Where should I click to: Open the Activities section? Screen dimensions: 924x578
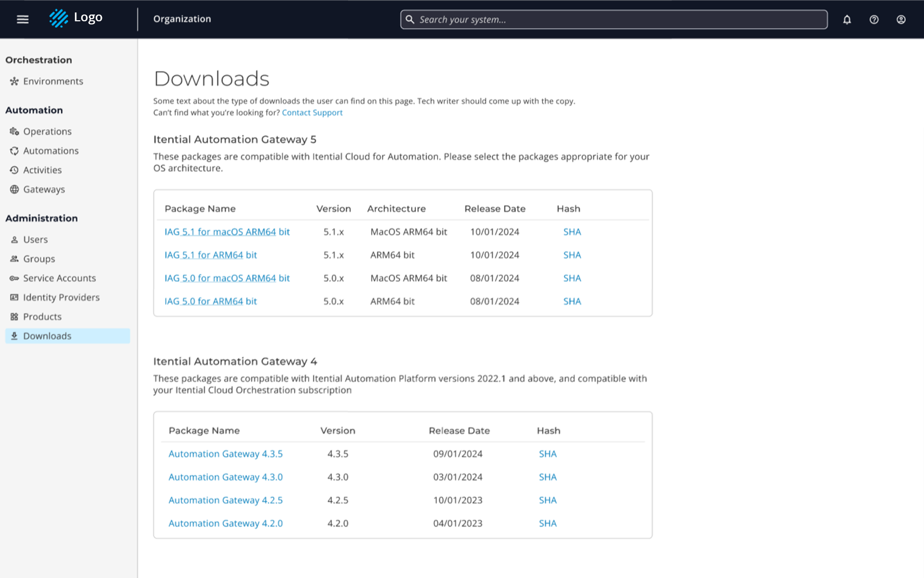pos(42,170)
